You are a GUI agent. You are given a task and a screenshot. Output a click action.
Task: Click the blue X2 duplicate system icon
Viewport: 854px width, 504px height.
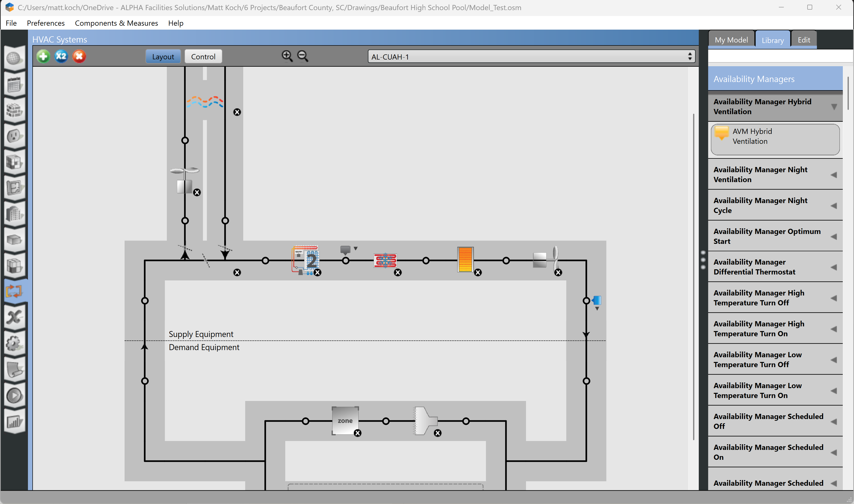point(61,56)
